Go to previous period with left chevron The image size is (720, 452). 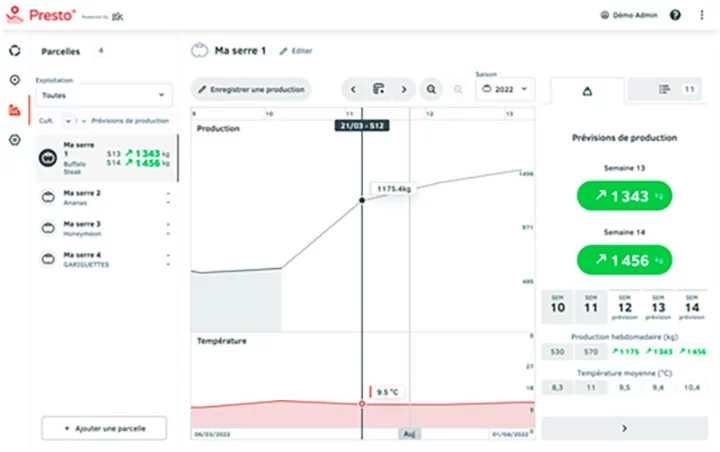coord(354,89)
